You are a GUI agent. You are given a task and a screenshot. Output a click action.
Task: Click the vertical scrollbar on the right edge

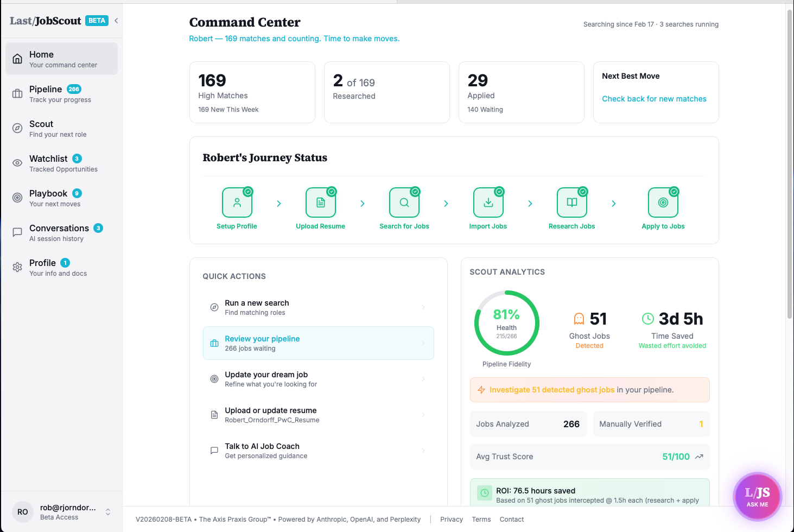pos(790,163)
